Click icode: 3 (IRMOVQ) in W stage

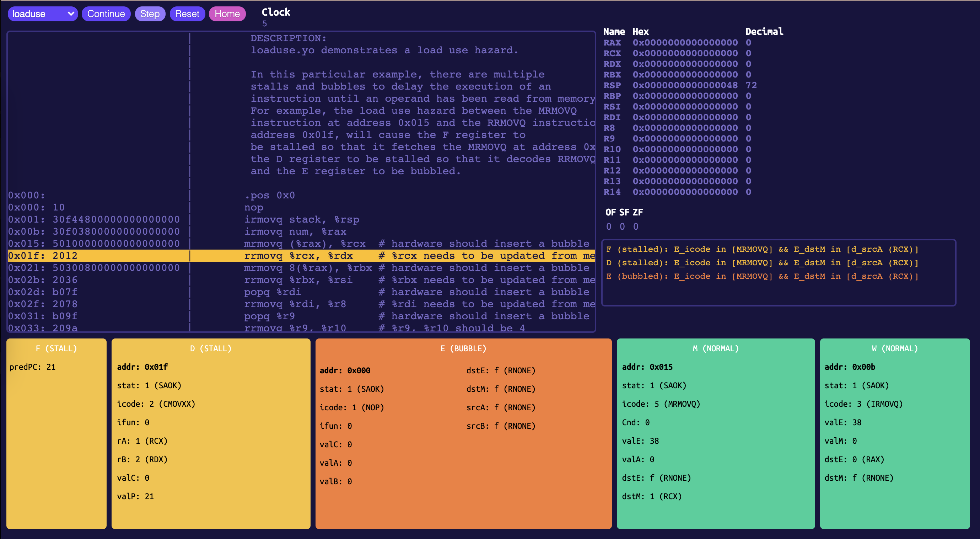click(x=863, y=404)
